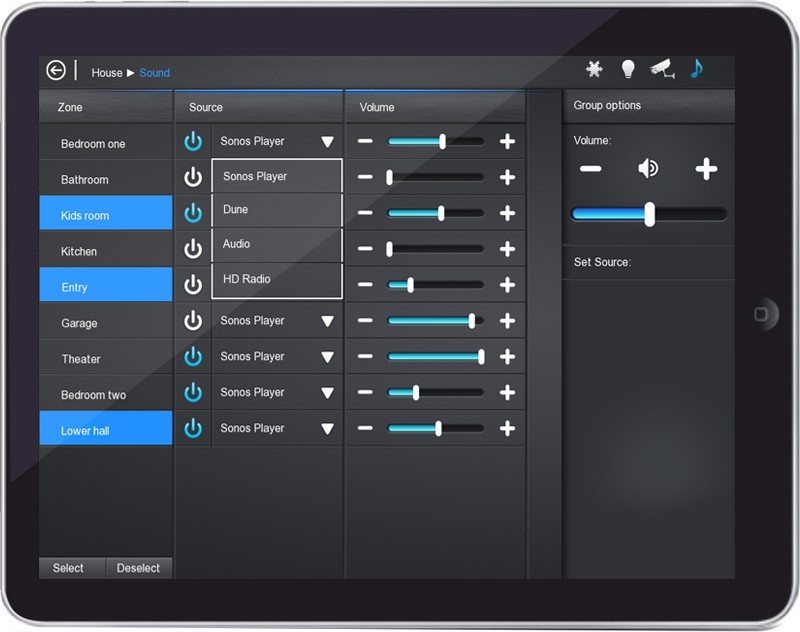Expand source dropdown for Theater row

[x=327, y=357]
